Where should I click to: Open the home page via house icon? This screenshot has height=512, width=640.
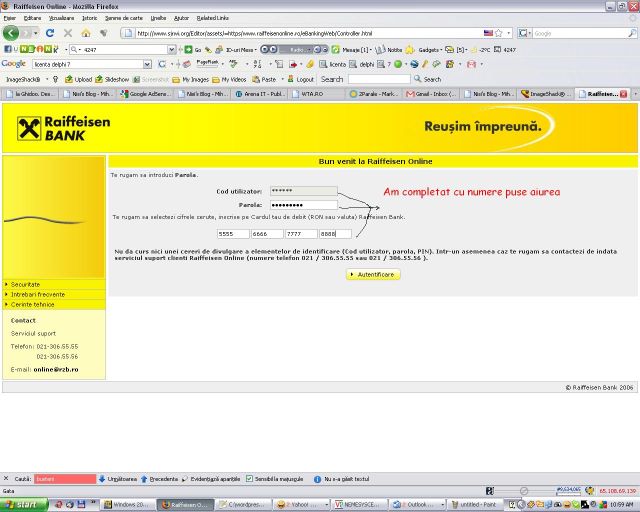[x=86, y=33]
